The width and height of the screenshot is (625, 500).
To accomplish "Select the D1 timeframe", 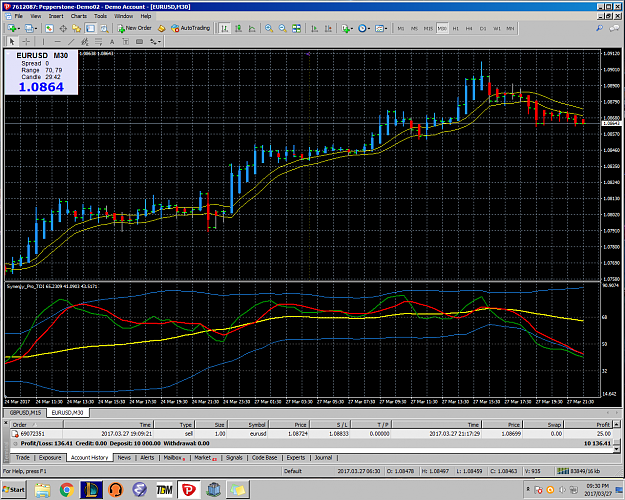I will pyautogui.click(x=483, y=28).
